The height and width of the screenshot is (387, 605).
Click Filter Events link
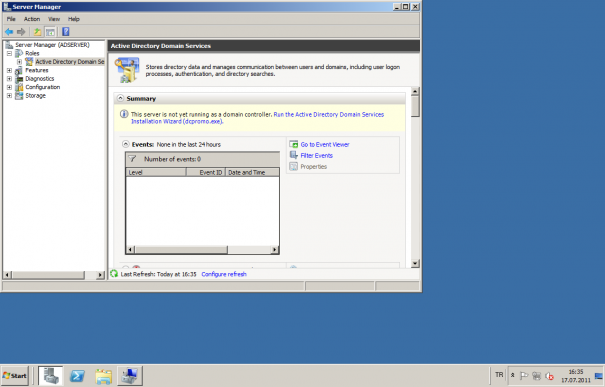[316, 155]
